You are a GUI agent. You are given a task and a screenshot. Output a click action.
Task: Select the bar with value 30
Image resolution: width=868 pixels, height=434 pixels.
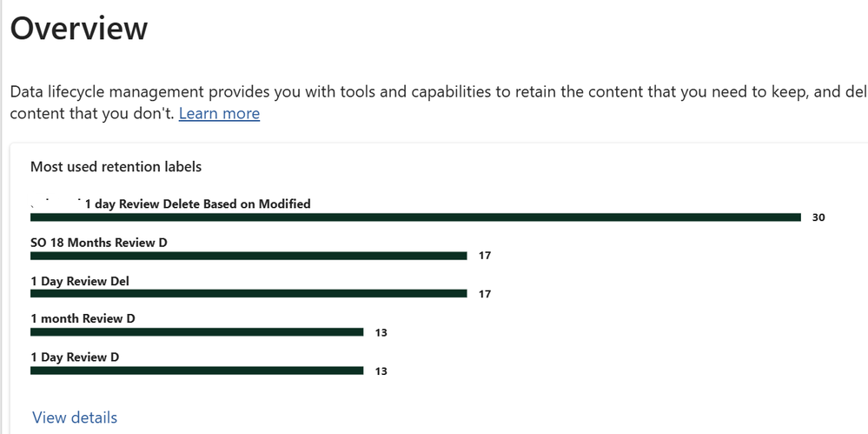click(x=415, y=217)
